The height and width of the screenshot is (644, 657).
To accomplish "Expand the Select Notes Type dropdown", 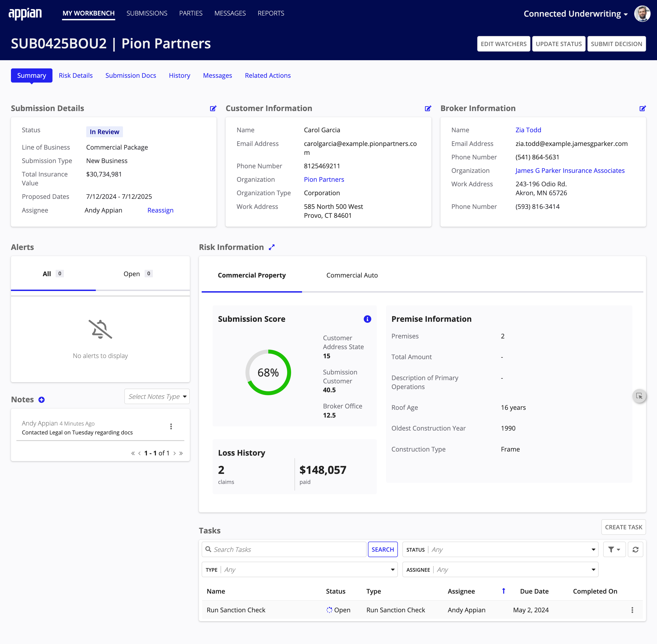I will pyautogui.click(x=157, y=396).
